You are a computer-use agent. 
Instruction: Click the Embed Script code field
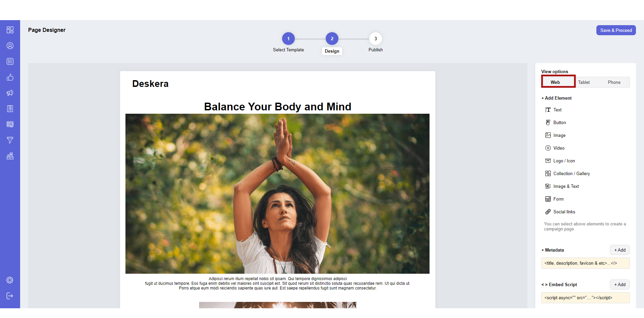pyautogui.click(x=585, y=298)
